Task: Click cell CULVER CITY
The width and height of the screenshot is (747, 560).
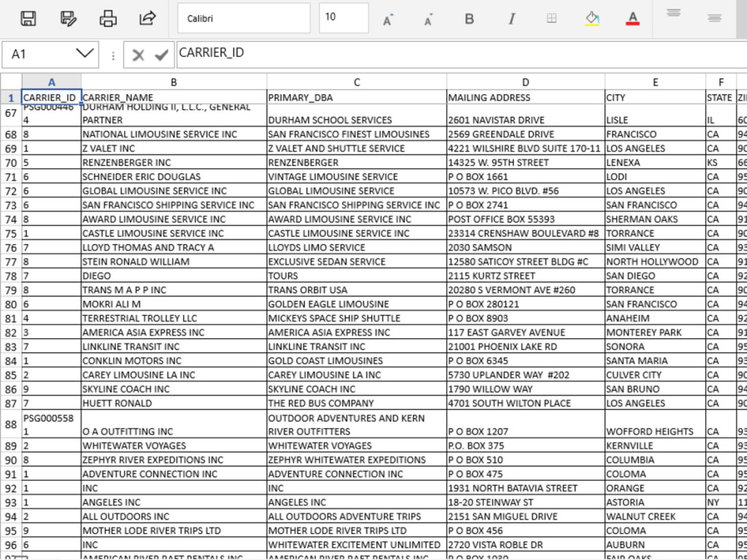Action: pos(655,375)
